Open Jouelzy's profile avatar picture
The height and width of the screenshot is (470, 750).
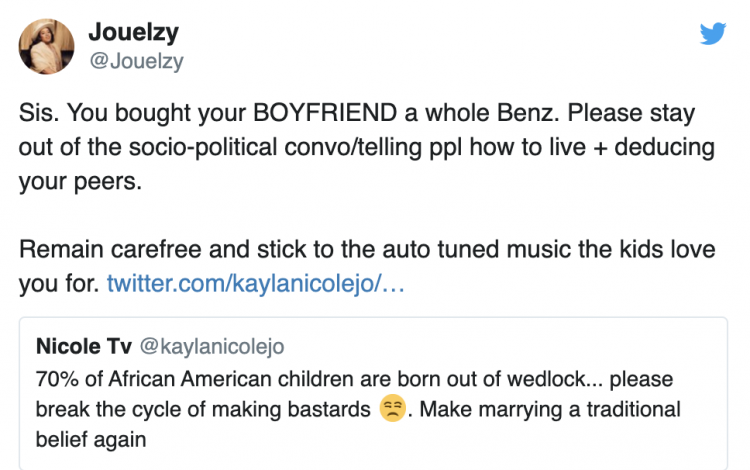coord(44,45)
